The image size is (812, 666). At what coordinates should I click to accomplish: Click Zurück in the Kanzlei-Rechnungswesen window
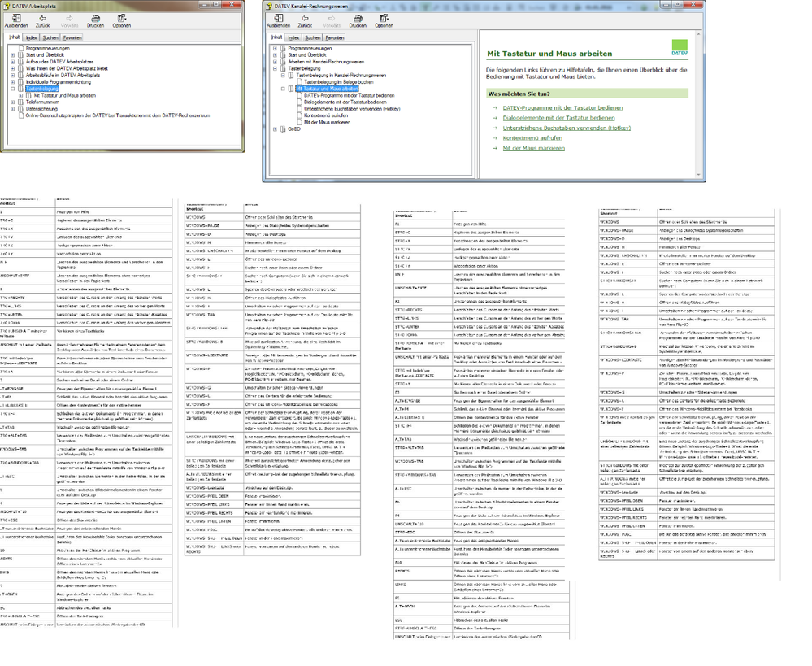tap(305, 21)
